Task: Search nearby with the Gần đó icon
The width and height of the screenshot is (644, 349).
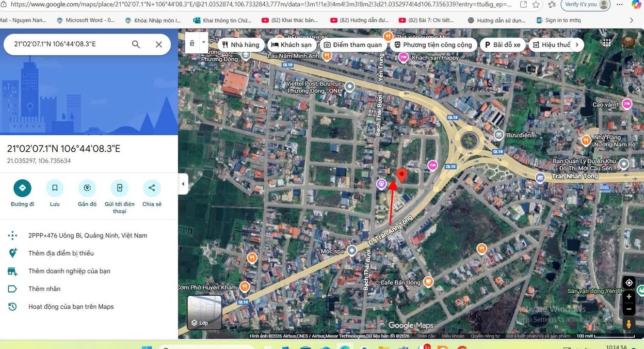Action: coord(87,188)
